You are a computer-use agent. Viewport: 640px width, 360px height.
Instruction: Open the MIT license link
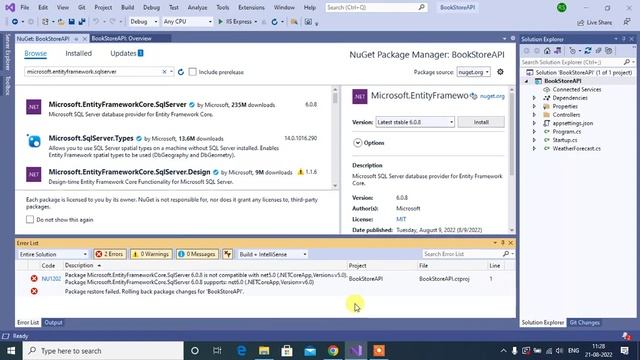pyautogui.click(x=401, y=219)
